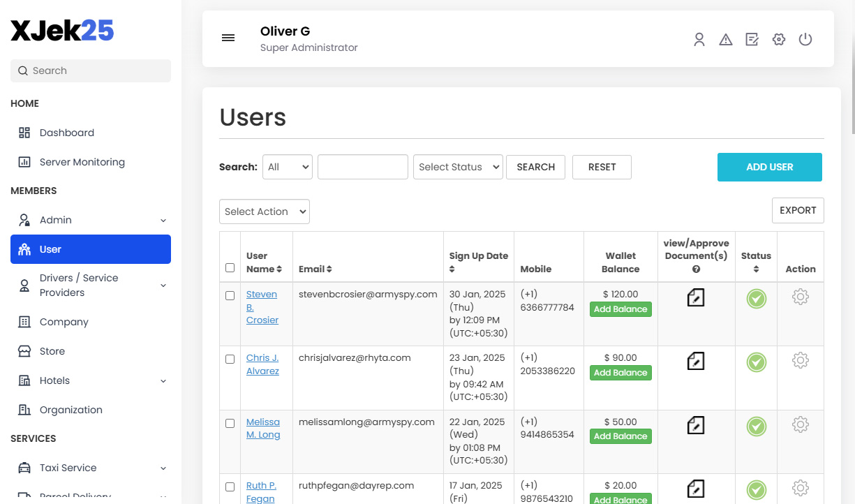Select the checkbox for Melissa M. Long's row
The height and width of the screenshot is (504, 855).
tap(230, 424)
